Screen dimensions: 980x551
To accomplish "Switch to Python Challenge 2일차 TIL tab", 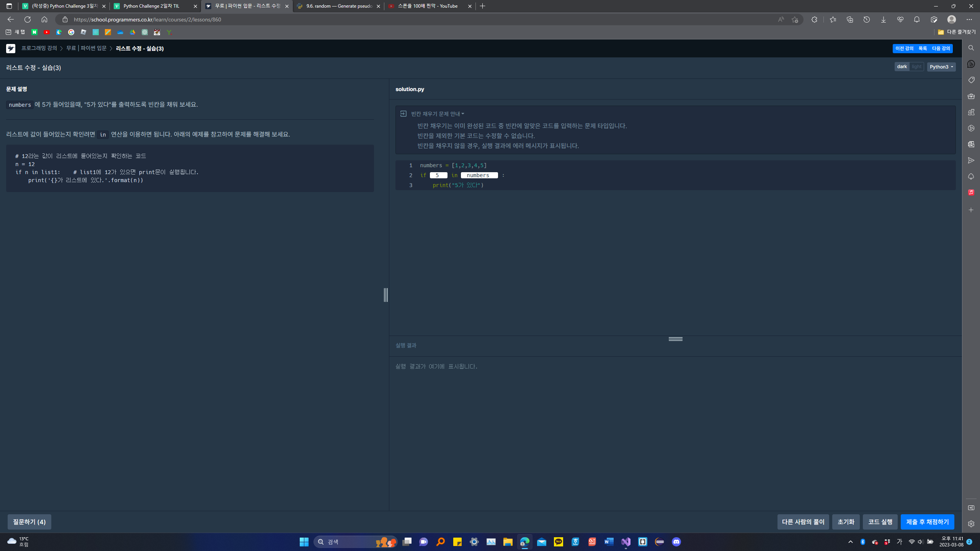I will [152, 6].
